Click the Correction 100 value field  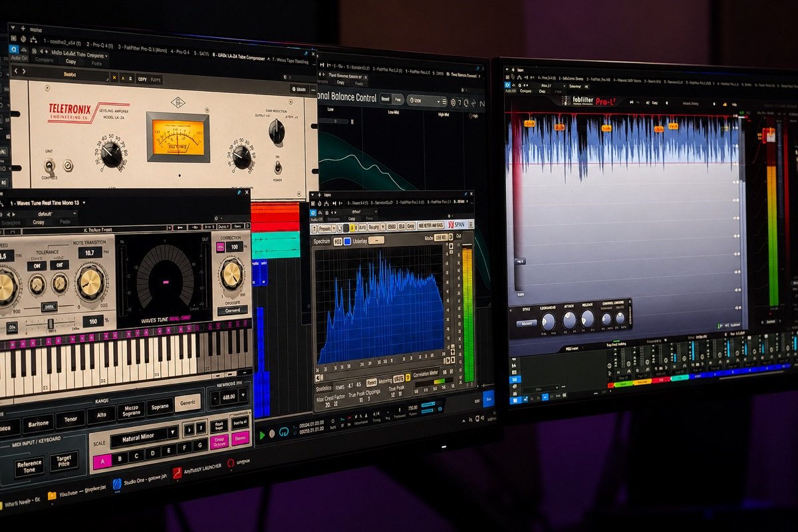click(x=234, y=247)
